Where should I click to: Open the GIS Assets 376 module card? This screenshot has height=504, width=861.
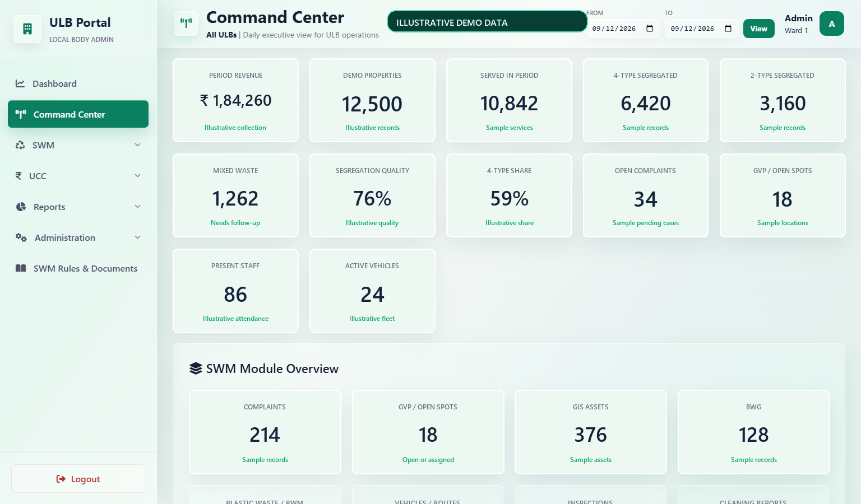(591, 432)
